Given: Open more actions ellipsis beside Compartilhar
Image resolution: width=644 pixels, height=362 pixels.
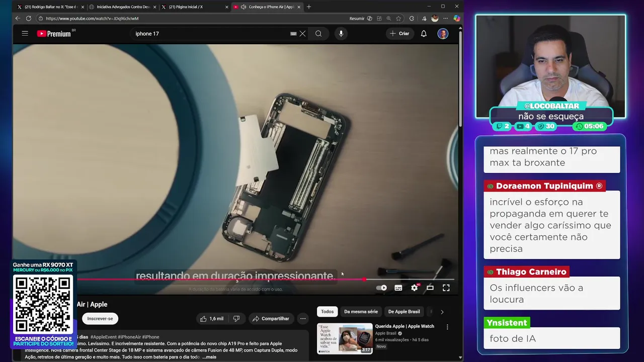Looking at the screenshot, I should coord(303,318).
